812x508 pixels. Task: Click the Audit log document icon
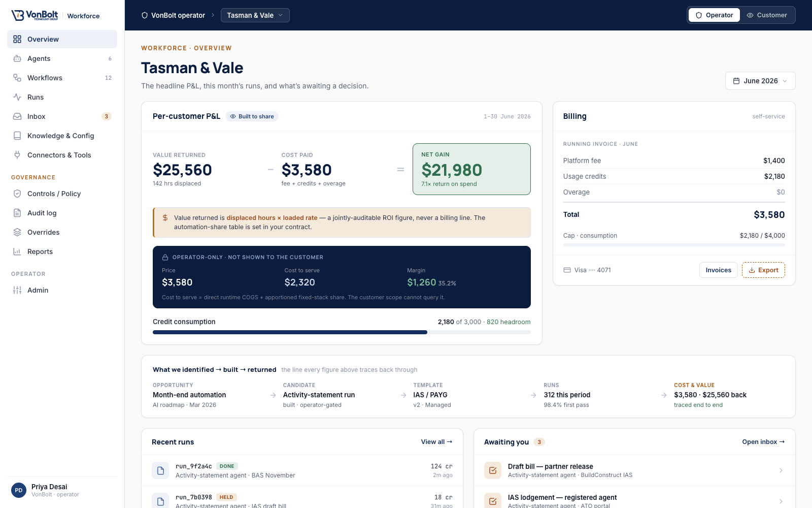coord(17,213)
